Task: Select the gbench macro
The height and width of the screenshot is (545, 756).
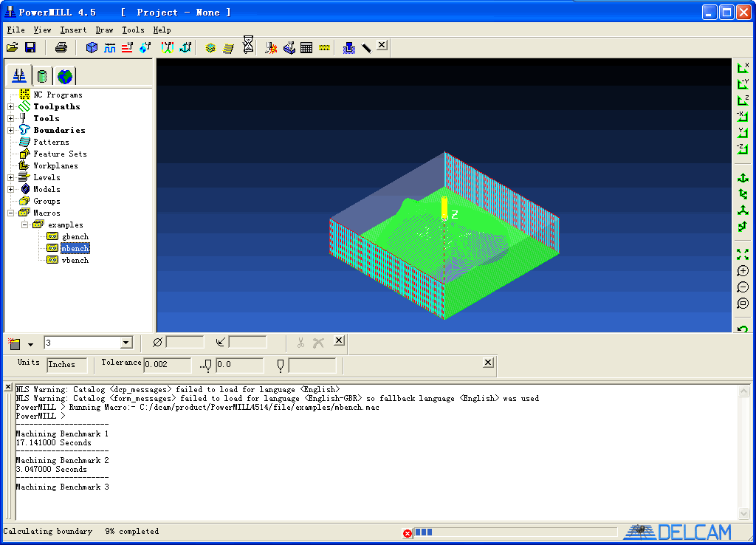Action: pos(75,236)
